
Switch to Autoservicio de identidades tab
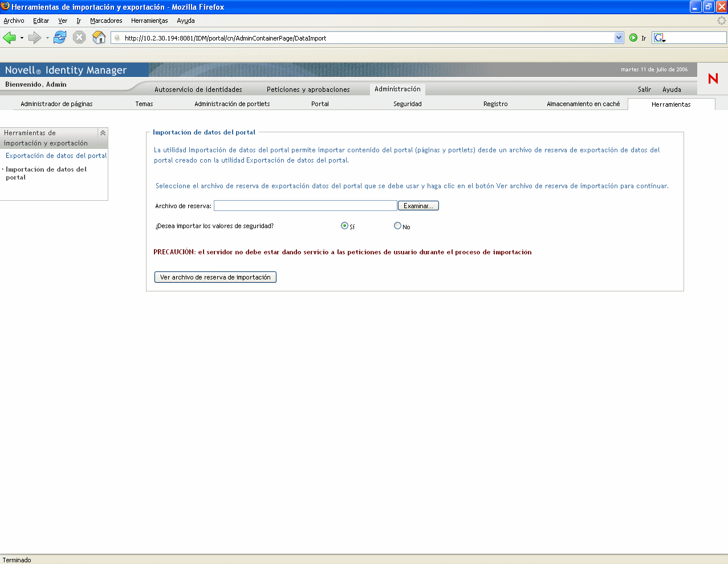tap(198, 90)
